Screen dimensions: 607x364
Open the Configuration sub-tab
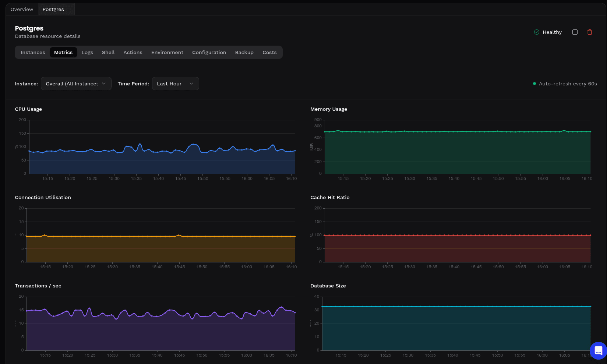tap(209, 52)
